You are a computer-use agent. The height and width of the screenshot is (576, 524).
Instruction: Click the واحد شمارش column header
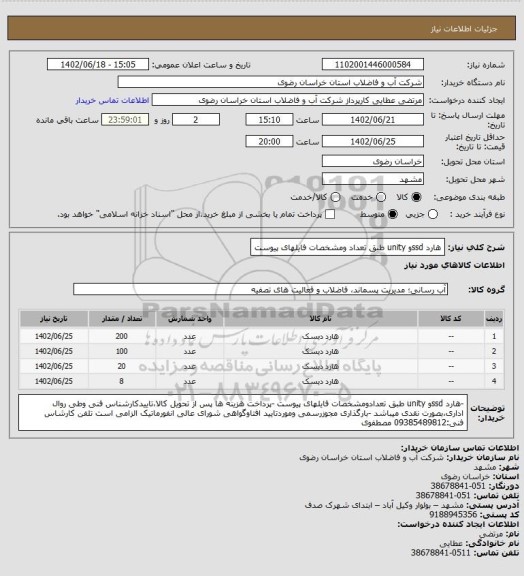(190, 318)
